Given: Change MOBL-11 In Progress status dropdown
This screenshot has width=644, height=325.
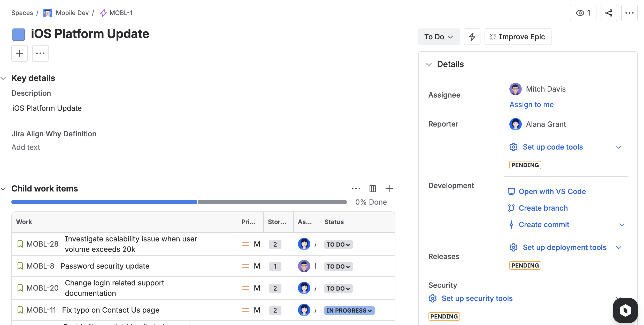Looking at the screenshot, I should (x=349, y=310).
